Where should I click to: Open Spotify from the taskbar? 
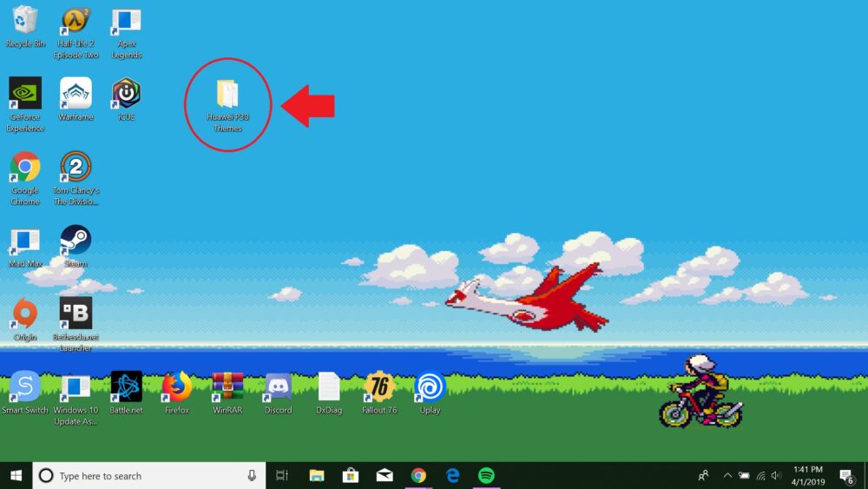coord(487,476)
